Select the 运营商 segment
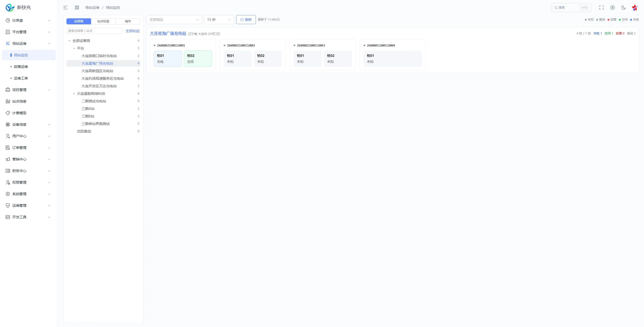644x327 pixels. point(79,21)
